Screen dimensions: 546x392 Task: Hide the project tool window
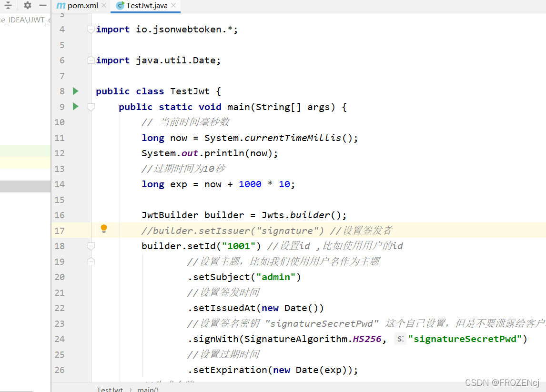click(42, 5)
